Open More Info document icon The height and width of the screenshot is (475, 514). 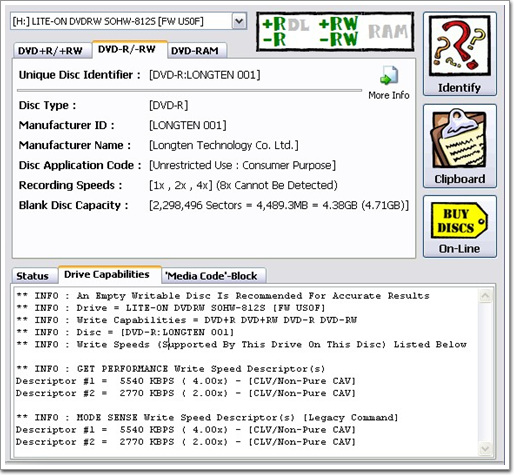pyautogui.click(x=389, y=76)
